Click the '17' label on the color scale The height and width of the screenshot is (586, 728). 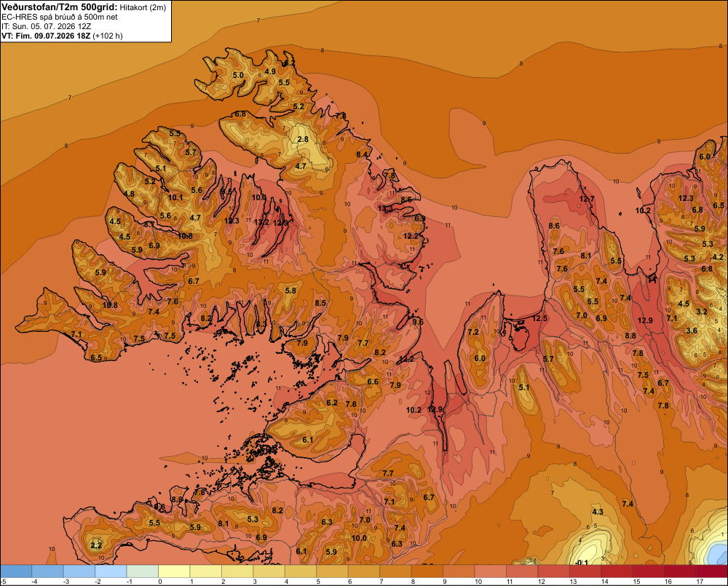700,582
